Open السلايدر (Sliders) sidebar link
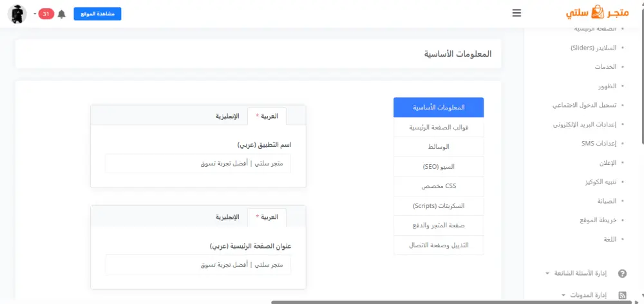Image resolution: width=644 pixels, height=304 pixels. (594, 48)
